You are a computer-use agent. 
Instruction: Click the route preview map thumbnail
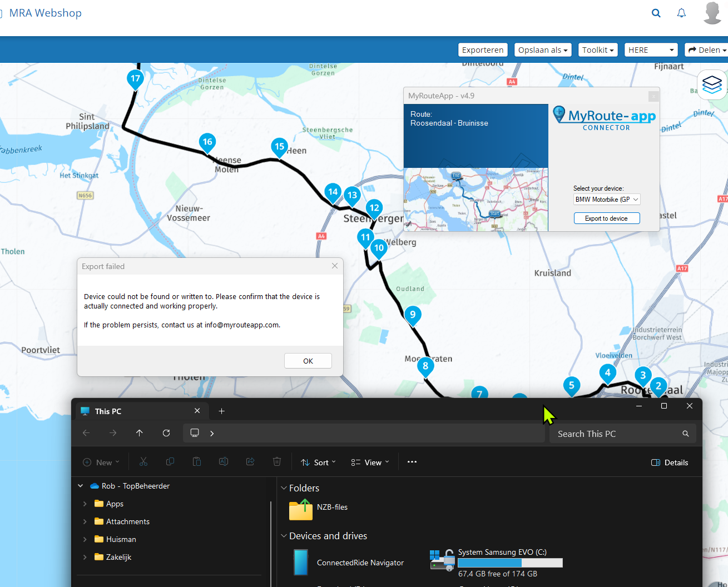[x=476, y=200]
